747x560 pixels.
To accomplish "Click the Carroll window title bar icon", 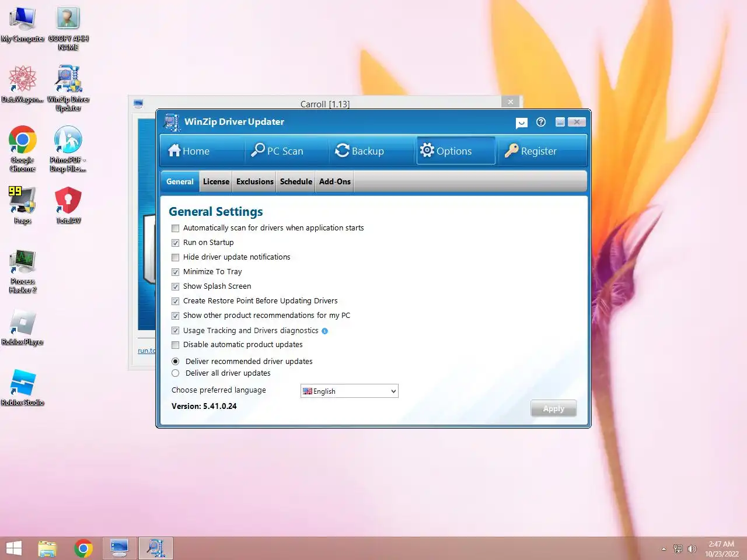I will coord(138,104).
